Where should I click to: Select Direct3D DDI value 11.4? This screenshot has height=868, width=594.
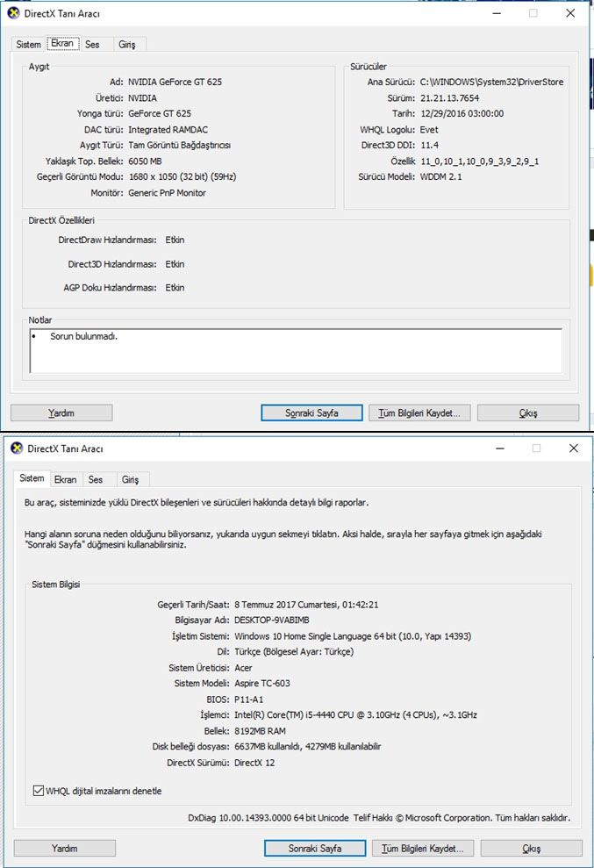pos(430,145)
